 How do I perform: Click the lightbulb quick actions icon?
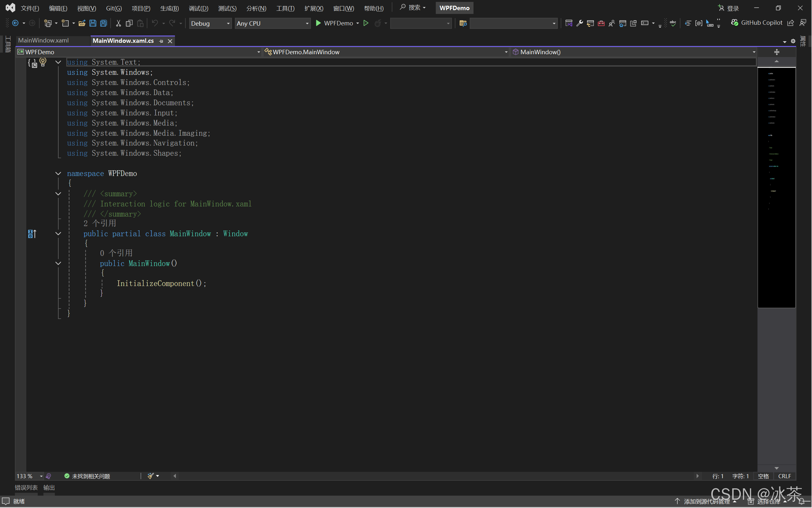pyautogui.click(x=43, y=62)
